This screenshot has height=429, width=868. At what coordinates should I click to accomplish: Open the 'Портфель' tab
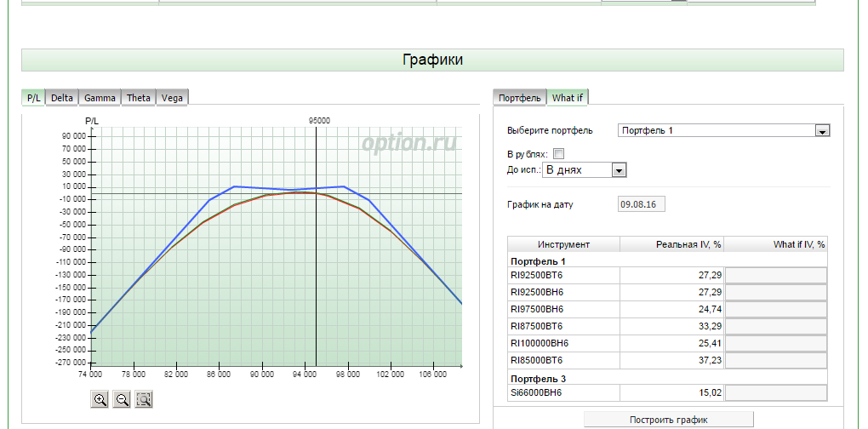click(519, 97)
